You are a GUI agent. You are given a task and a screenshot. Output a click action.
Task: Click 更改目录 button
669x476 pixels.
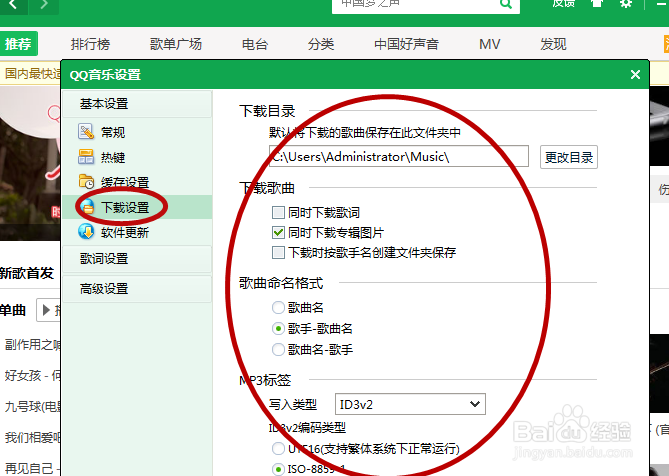pos(569,157)
